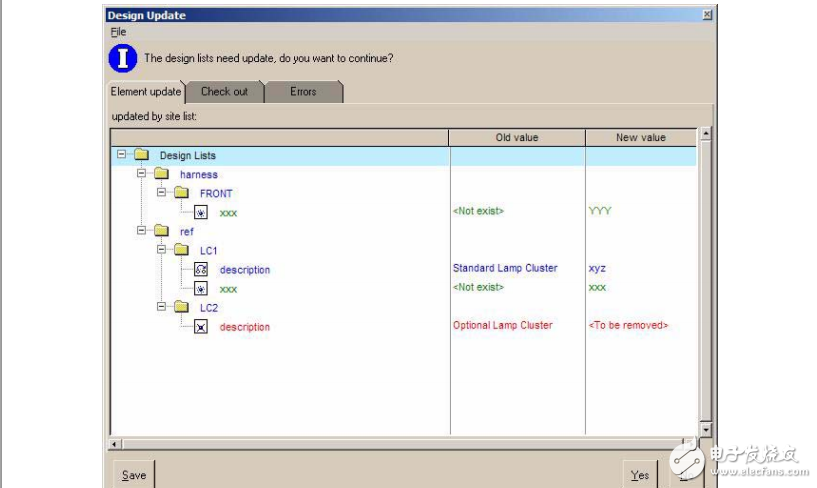Click the vertical scrollbar up arrow

click(705, 133)
